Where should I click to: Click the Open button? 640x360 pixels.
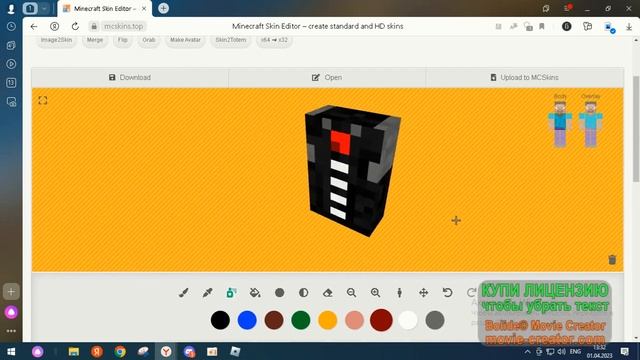[x=327, y=78]
